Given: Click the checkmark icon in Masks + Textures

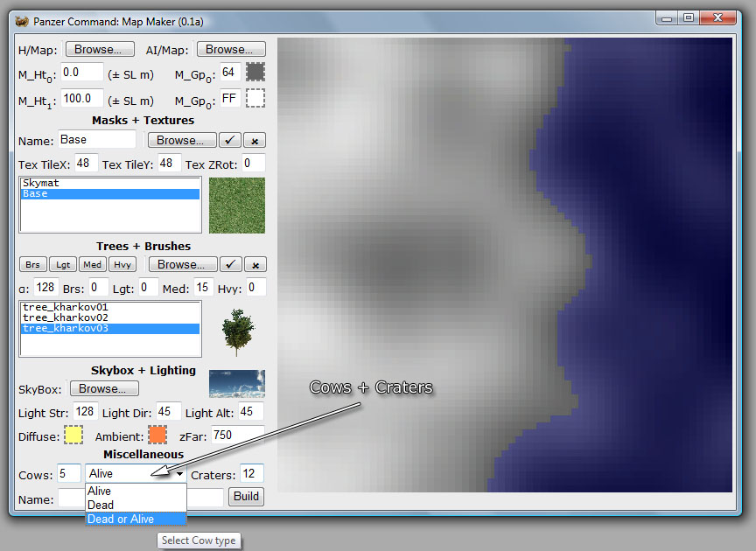Looking at the screenshot, I should pos(230,140).
